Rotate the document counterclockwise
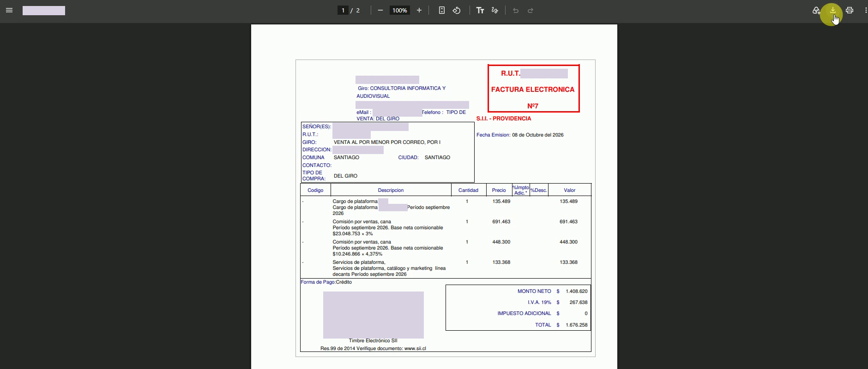This screenshot has height=369, width=868. [x=457, y=10]
